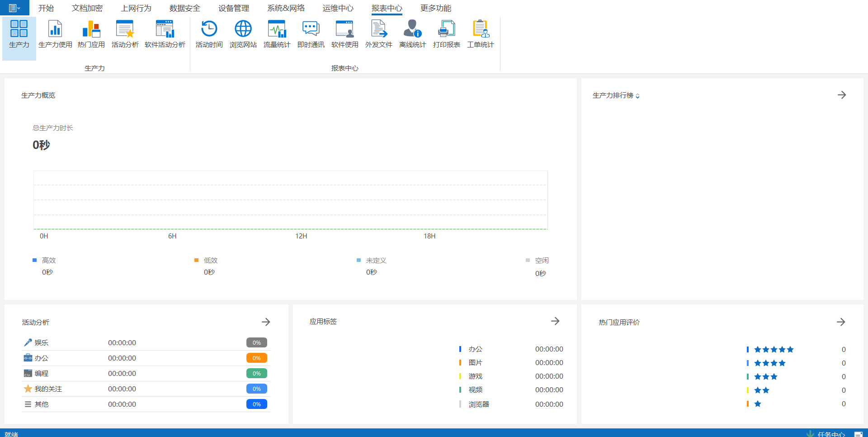The height and width of the screenshot is (437, 868).
Task: Select the 热门应用 ribbon icon
Action: point(91,34)
